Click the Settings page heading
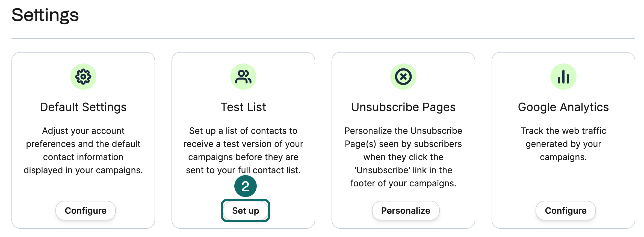644x237 pixels. point(45,15)
